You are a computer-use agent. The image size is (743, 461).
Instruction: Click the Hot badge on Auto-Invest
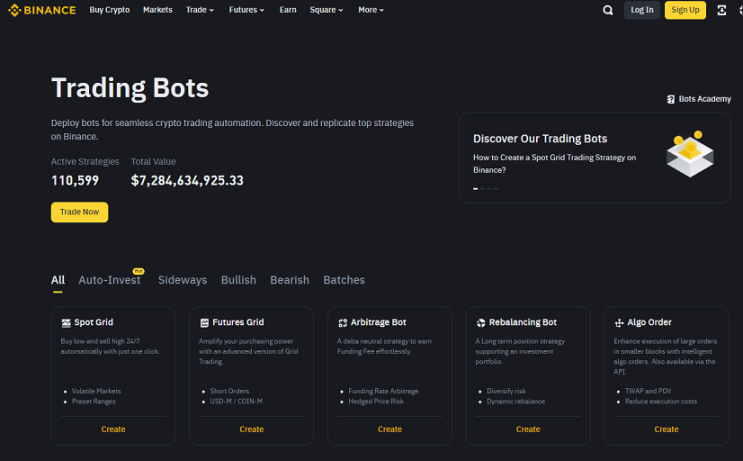138,271
